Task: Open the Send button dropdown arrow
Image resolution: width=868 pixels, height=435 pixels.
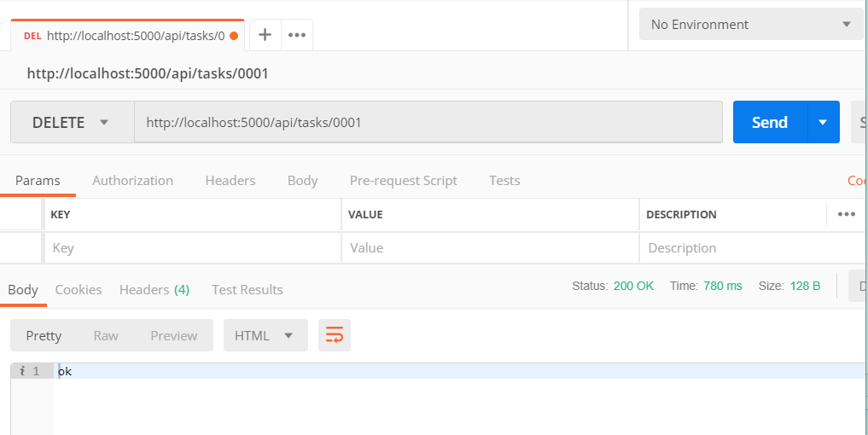Action: (x=823, y=122)
